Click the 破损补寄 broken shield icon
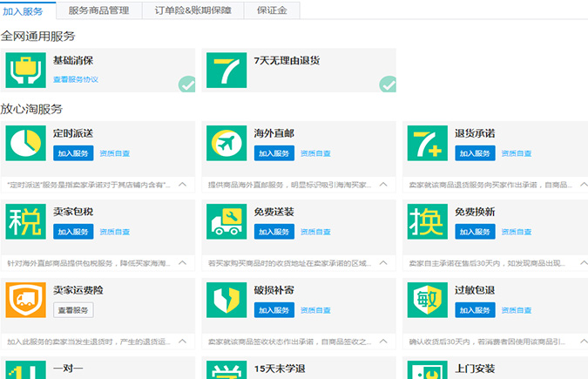Viewport: 588px width, 379px height. point(226,300)
